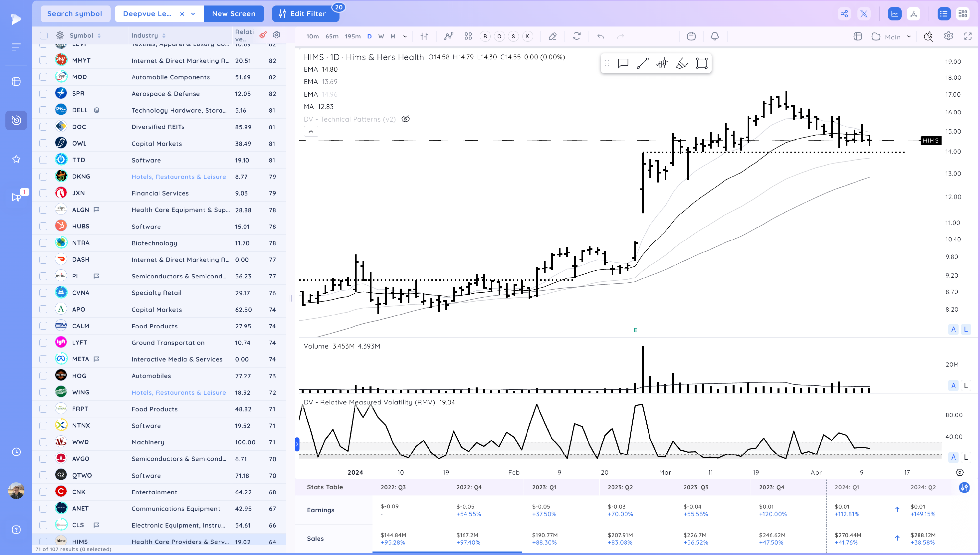Toggle the L log-scale on volume pane
Screen dimensions: 980x555
[966, 386]
